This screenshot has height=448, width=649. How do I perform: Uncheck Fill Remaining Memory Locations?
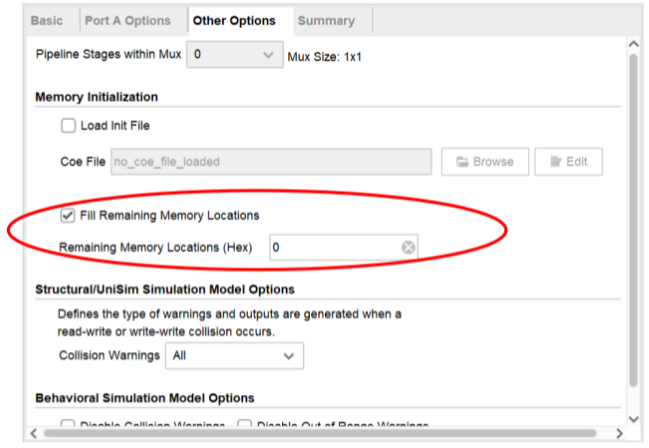(x=68, y=215)
